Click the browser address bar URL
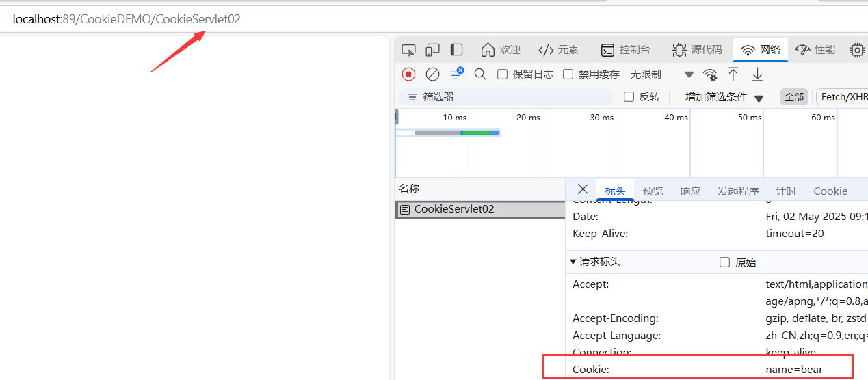This screenshot has height=380, width=868. (127, 19)
